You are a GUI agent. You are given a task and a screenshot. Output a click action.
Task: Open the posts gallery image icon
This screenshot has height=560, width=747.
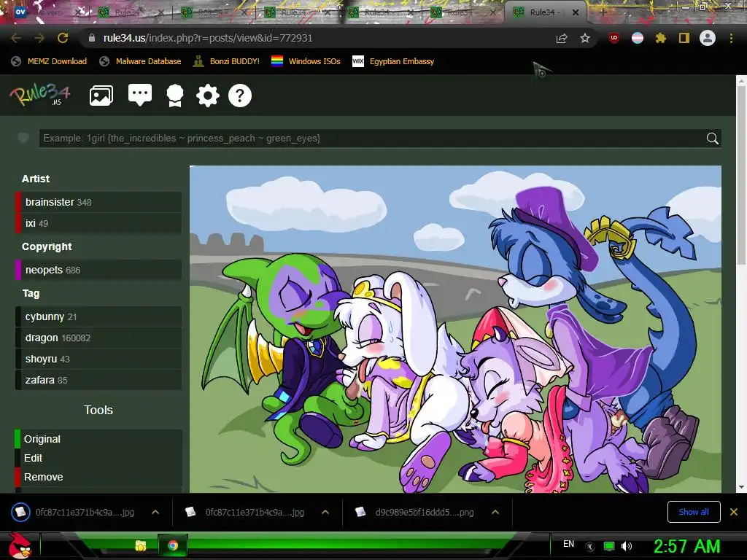click(x=101, y=96)
